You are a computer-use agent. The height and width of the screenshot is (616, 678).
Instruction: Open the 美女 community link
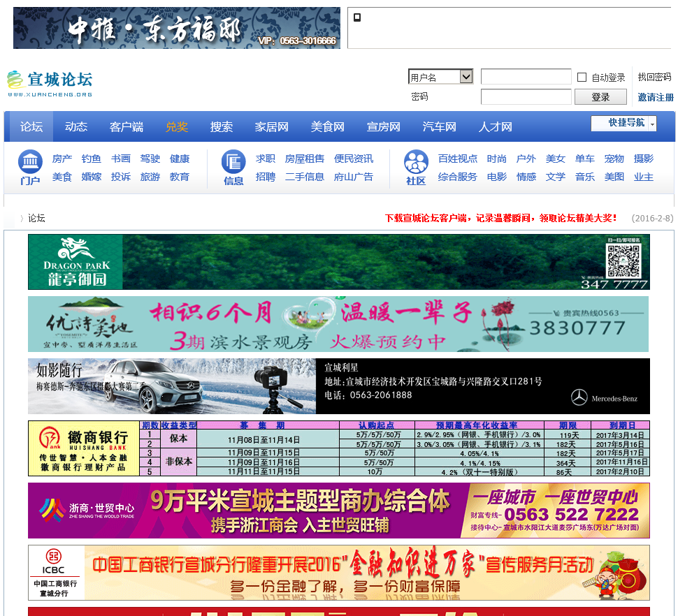556,159
